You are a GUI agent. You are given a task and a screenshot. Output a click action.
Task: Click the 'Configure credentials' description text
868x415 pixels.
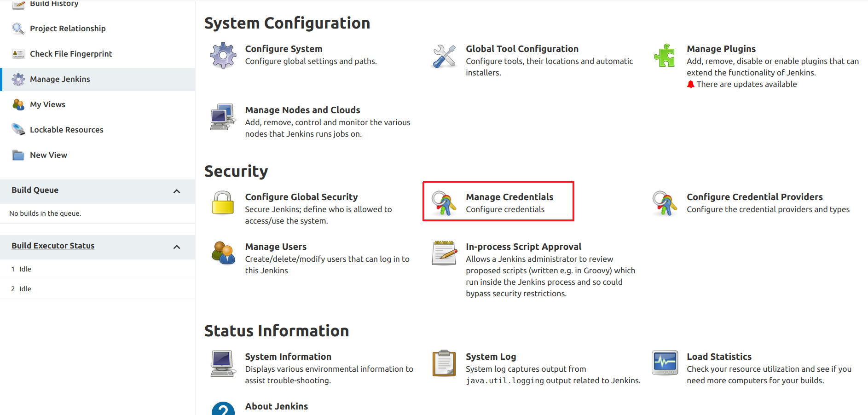pyautogui.click(x=505, y=209)
